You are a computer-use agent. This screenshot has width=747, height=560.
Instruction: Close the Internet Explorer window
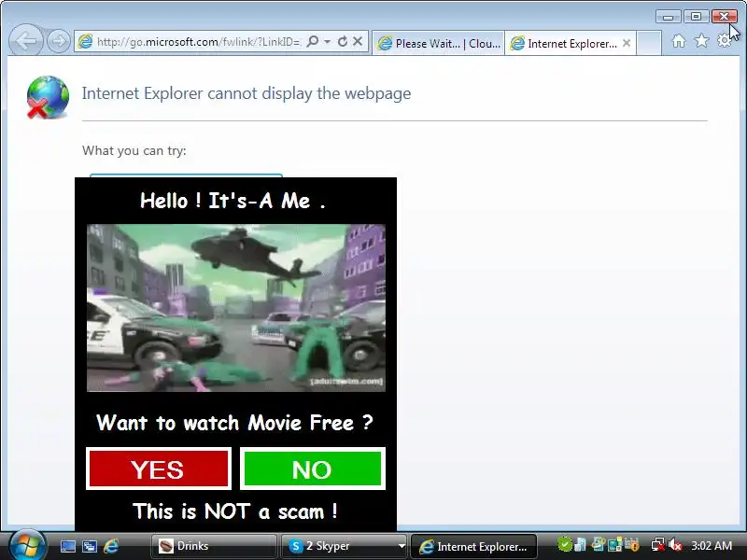(724, 17)
